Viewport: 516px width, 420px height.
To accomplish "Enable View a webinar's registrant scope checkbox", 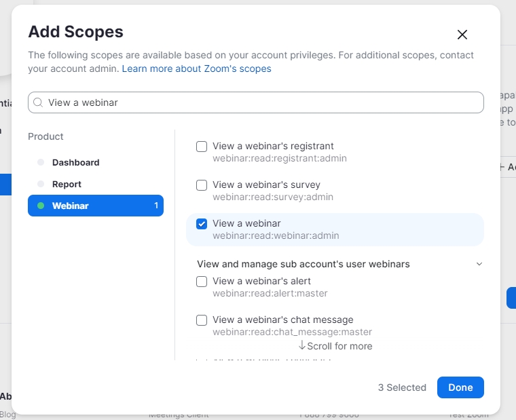I will [202, 147].
